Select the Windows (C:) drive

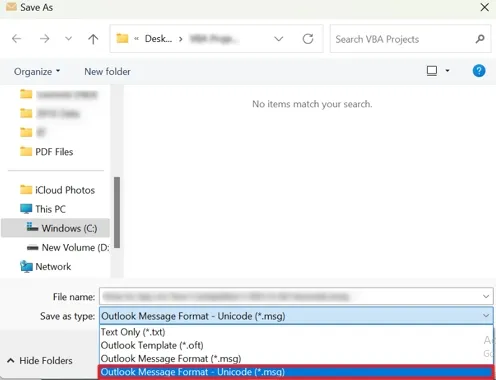tap(55, 228)
